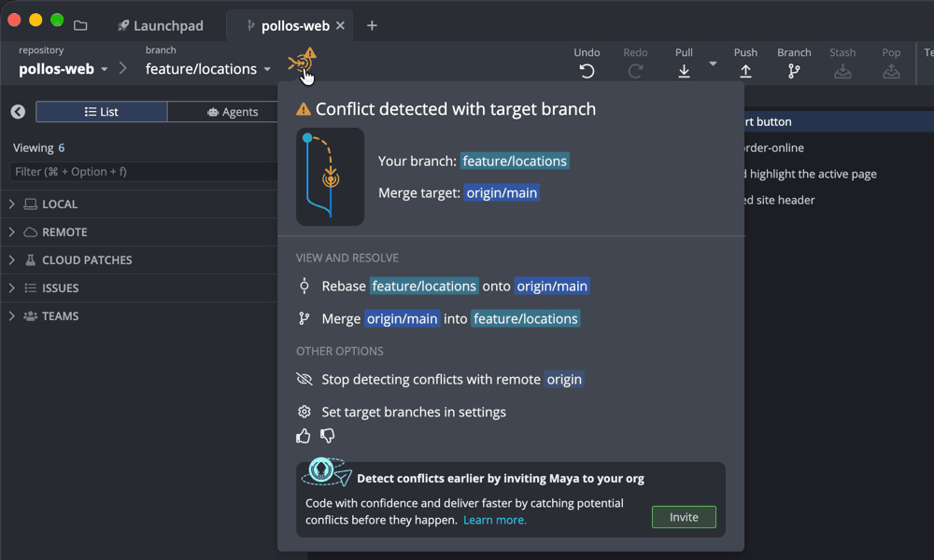Click the conflict branch diagram thumbnail

[330, 176]
